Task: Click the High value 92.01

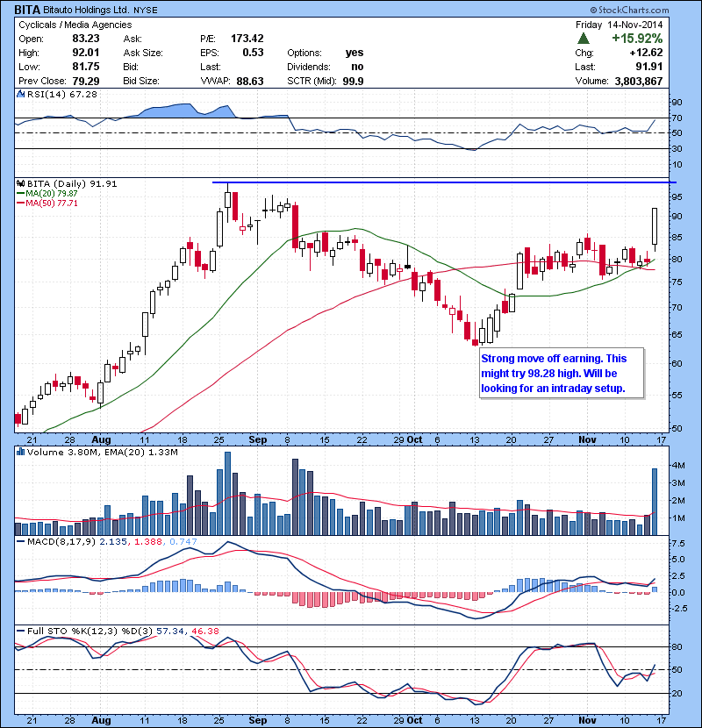Action: tap(86, 53)
